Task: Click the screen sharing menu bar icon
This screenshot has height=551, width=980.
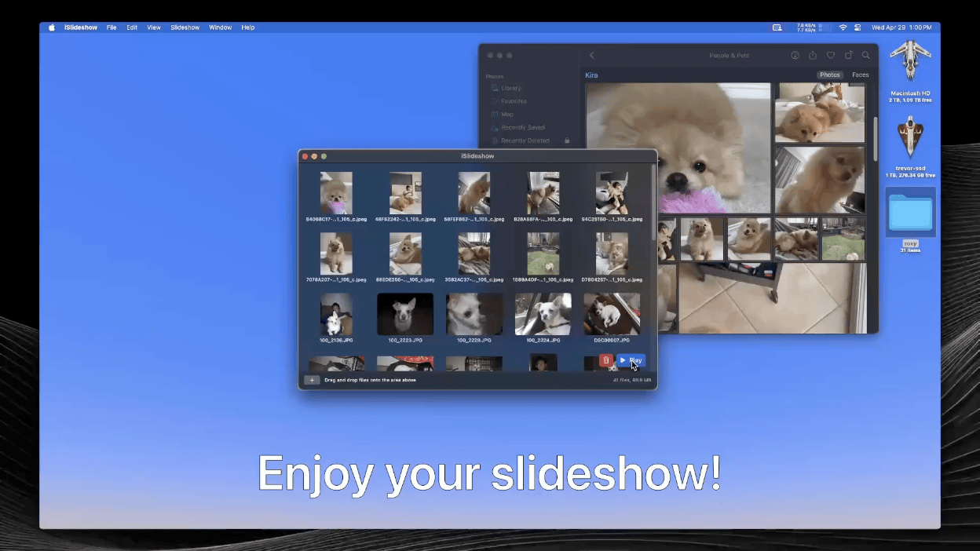Action: coord(777,27)
